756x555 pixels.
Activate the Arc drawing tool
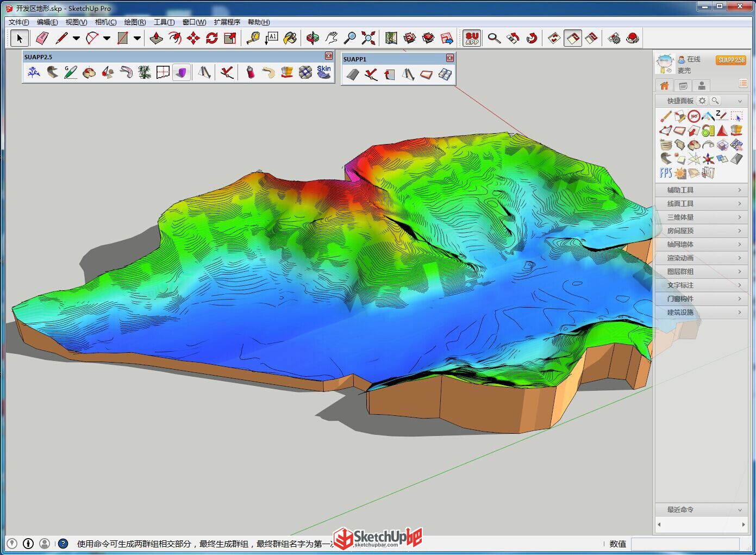point(92,38)
